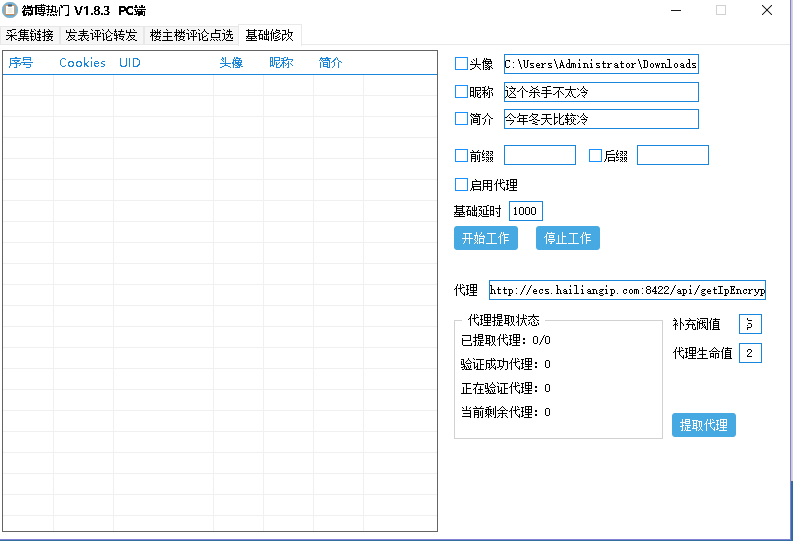Click the 提取代理 button
793x541 pixels.
tap(703, 425)
